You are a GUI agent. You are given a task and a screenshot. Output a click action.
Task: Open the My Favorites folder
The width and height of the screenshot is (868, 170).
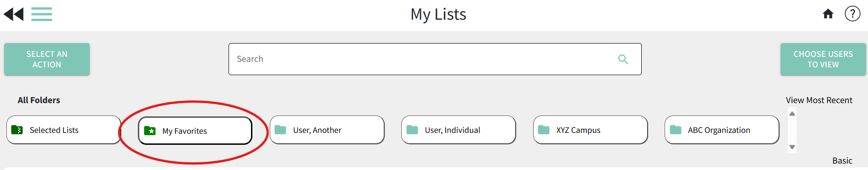click(195, 131)
